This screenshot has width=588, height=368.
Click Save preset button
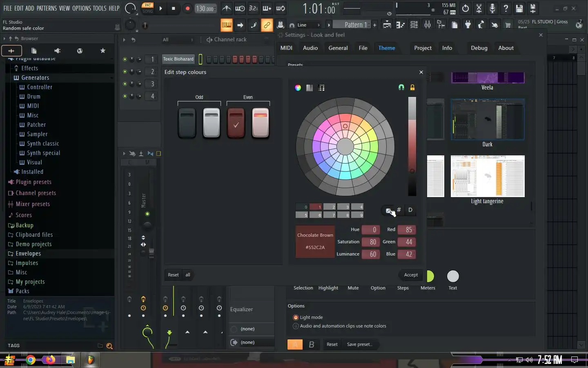[359, 344]
